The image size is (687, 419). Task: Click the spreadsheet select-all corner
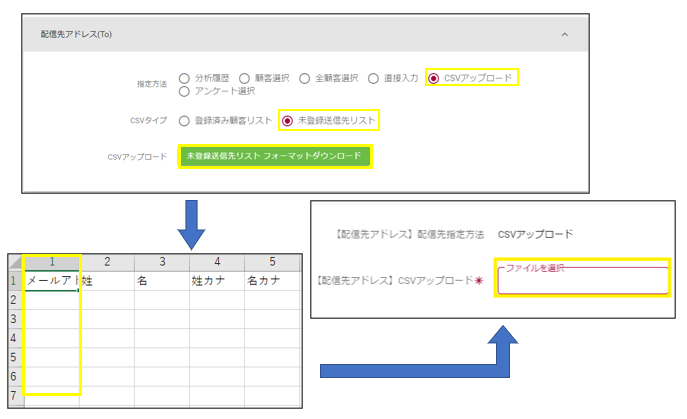[x=14, y=262]
